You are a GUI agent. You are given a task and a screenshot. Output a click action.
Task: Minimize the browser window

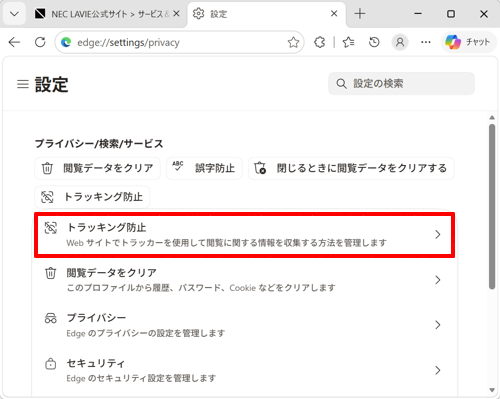click(418, 14)
